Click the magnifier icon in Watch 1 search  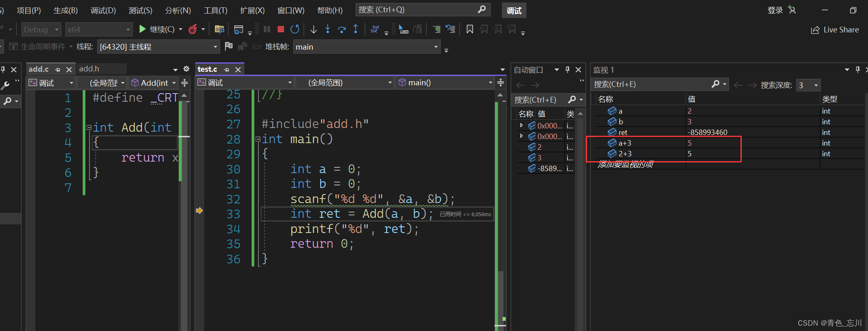(715, 84)
